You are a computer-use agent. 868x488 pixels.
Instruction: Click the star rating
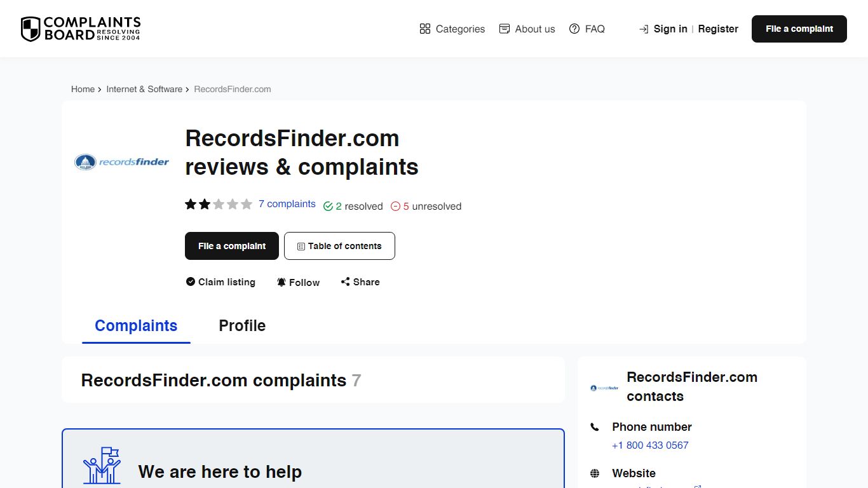(219, 205)
